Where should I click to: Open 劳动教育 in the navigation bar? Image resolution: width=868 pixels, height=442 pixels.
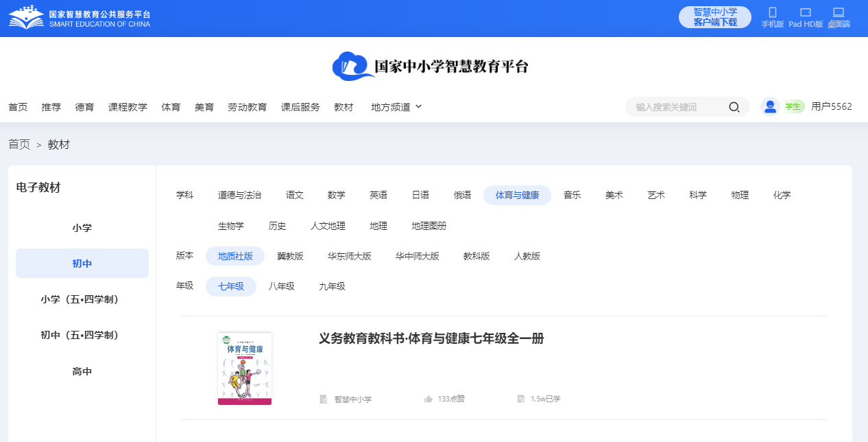tap(248, 107)
